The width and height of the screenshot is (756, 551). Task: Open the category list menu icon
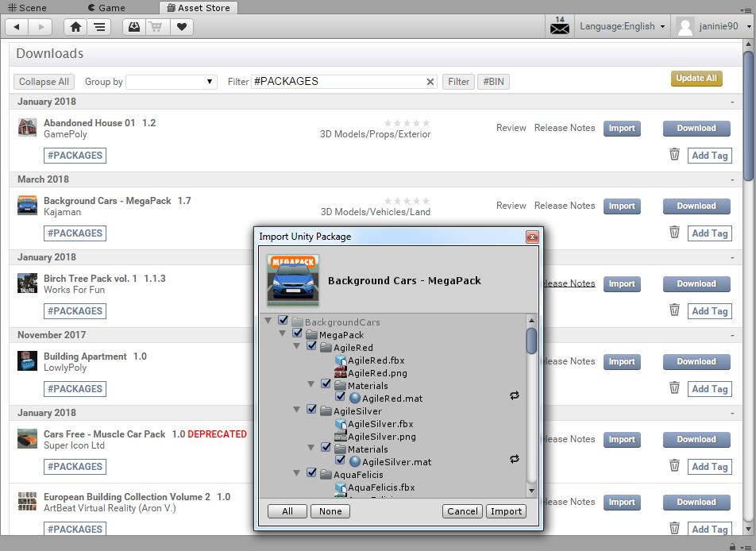[99, 26]
